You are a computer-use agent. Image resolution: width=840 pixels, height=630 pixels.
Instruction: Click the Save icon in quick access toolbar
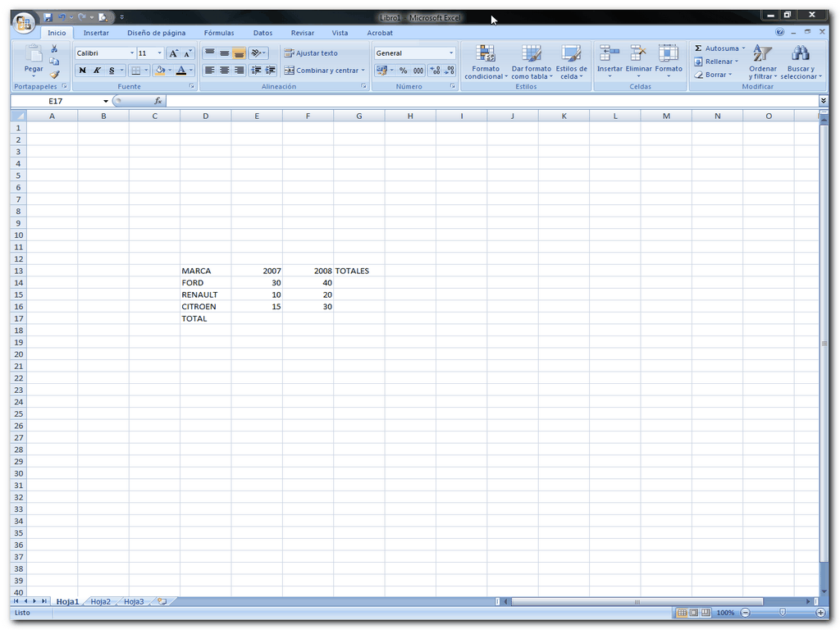pyautogui.click(x=48, y=17)
